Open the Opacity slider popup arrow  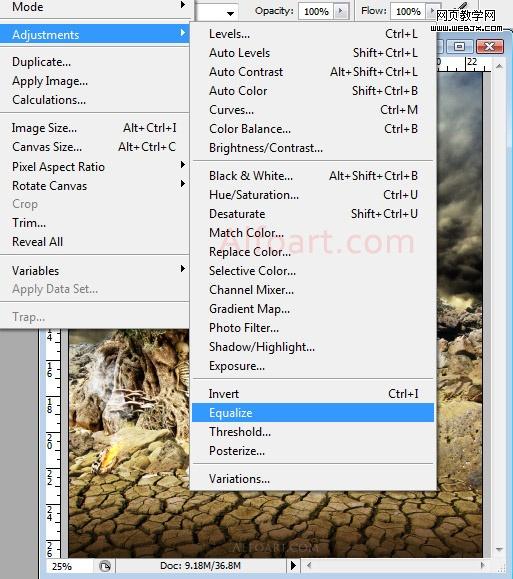point(341,11)
